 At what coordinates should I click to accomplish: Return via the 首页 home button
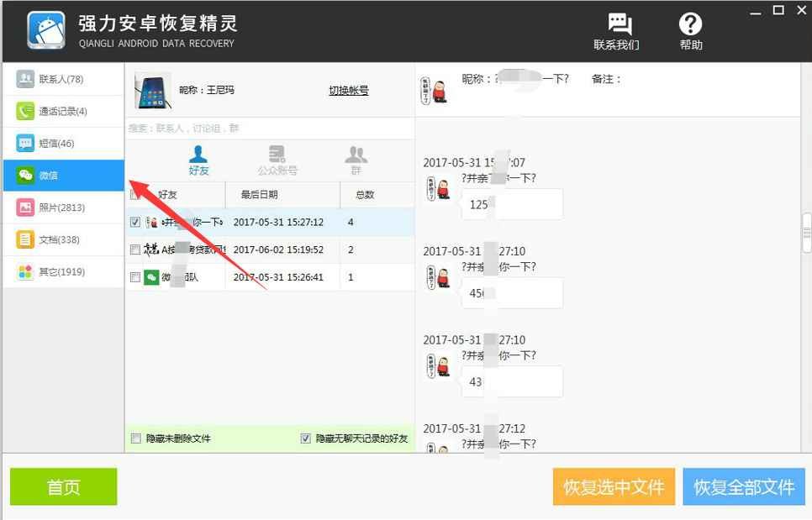click(62, 486)
